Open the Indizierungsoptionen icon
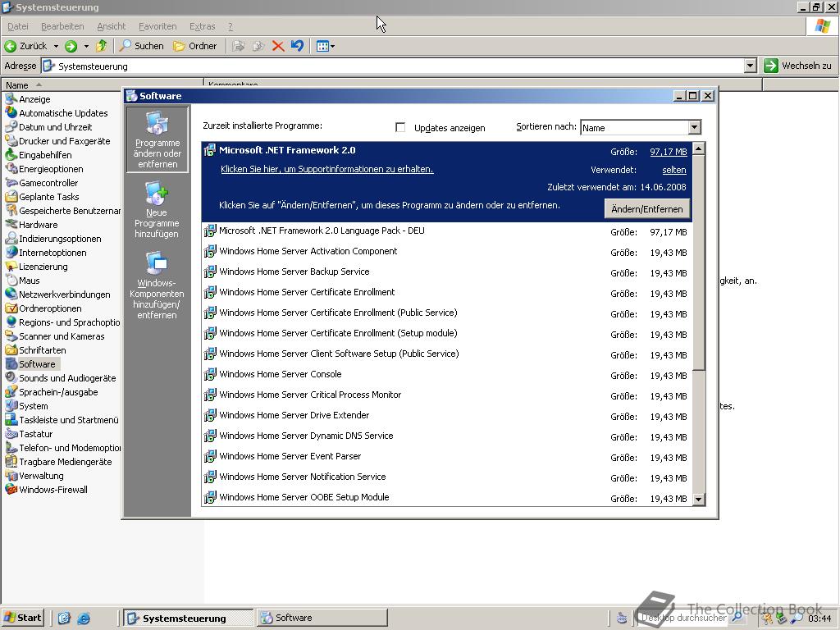The width and height of the screenshot is (840, 630). 11,239
